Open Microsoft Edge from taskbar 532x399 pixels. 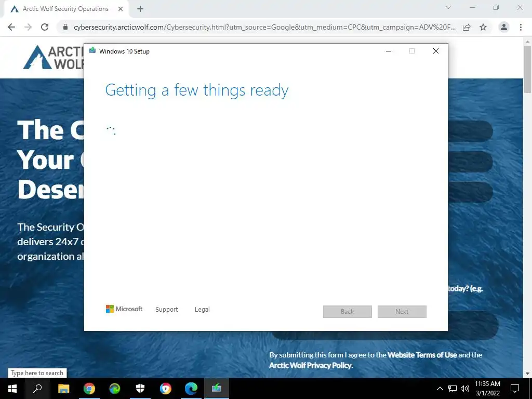tap(191, 389)
